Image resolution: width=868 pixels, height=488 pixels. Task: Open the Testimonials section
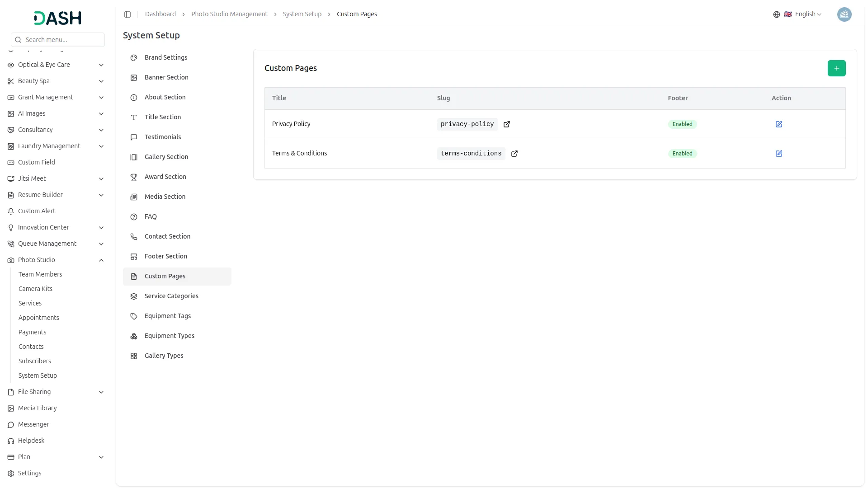coord(162,136)
